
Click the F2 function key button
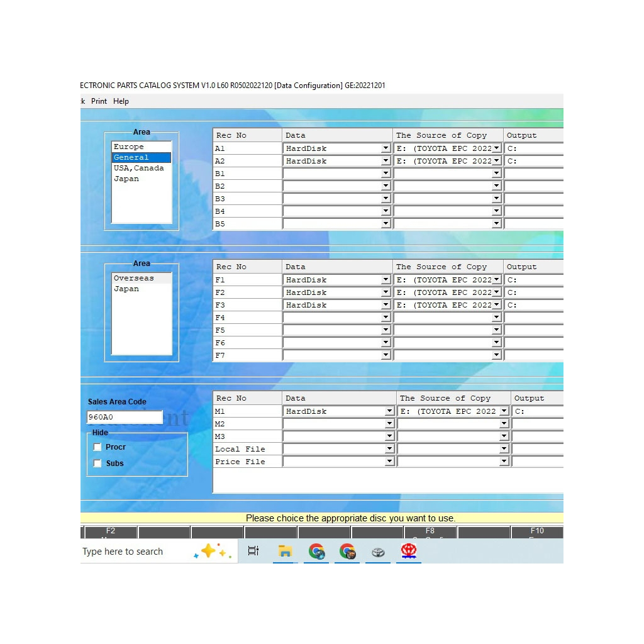coord(111,532)
